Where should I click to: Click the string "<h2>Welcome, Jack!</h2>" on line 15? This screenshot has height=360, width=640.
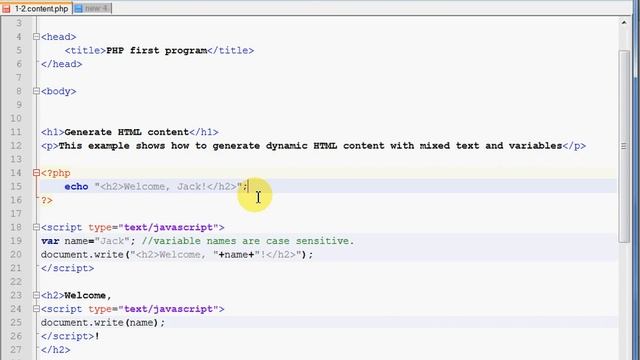pos(168,187)
